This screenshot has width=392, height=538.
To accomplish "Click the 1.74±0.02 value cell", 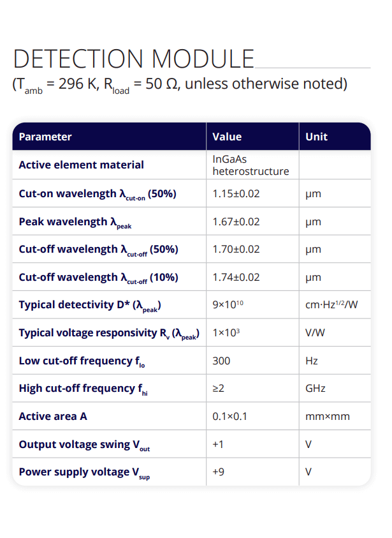I will coord(236,277).
